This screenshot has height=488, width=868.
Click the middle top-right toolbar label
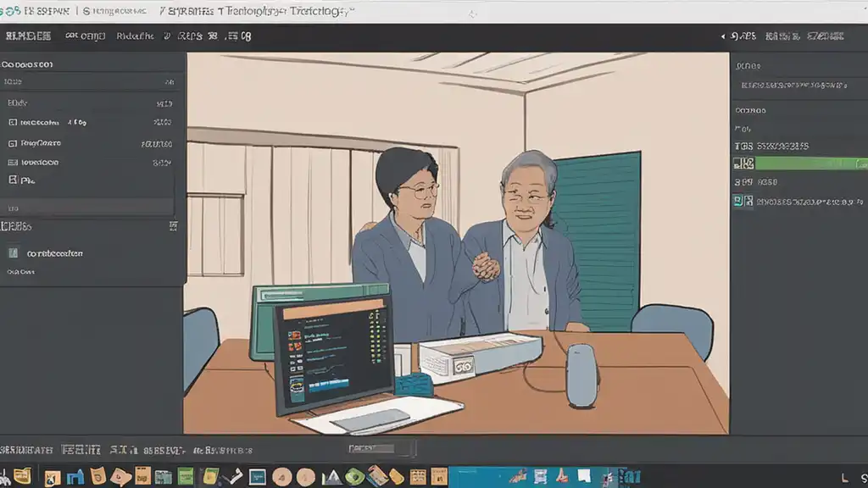782,36
